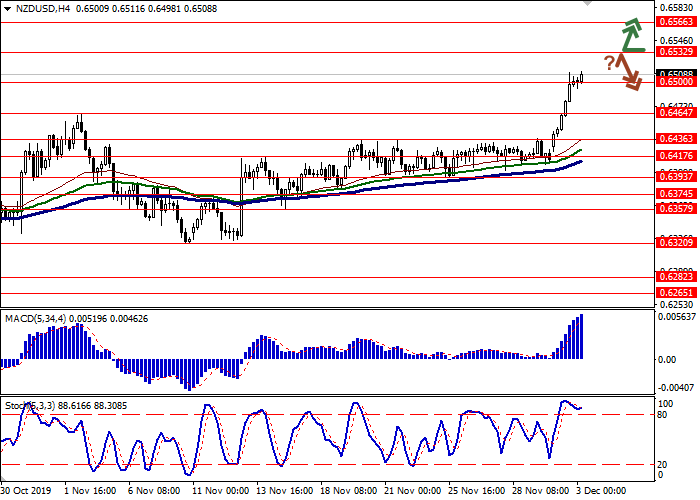Click the green upward arrow forecast icon
The image size is (700, 500).
(631, 33)
